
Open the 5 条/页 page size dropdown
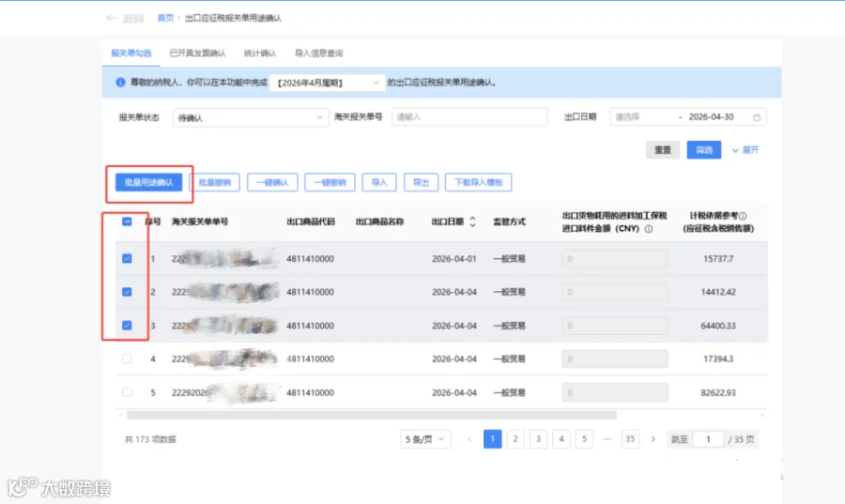[425, 439]
